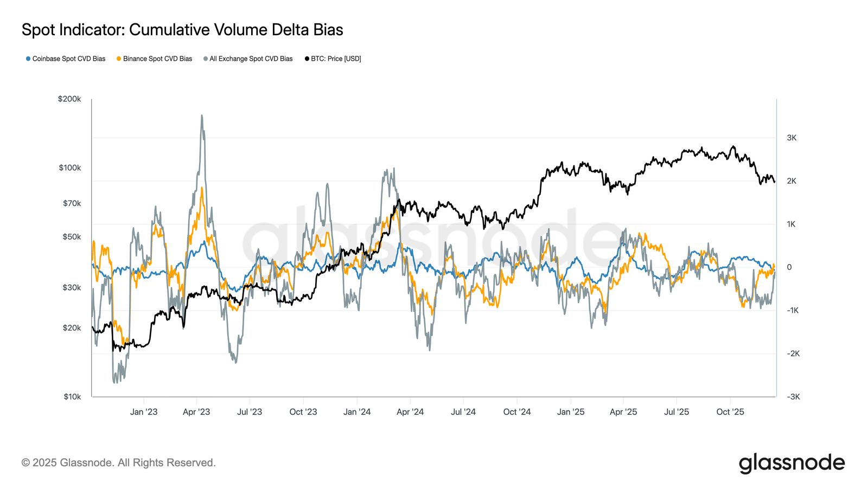Click the $10k price axis label
Screen dimensions: 868x488
coord(72,397)
